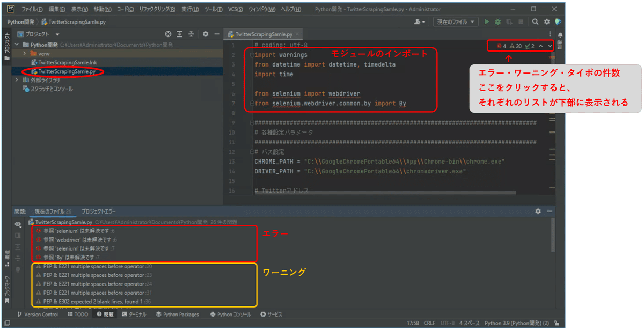Image resolution: width=644 pixels, height=329 pixels.
Task: Open ターミナル tool window
Action: pos(134,315)
